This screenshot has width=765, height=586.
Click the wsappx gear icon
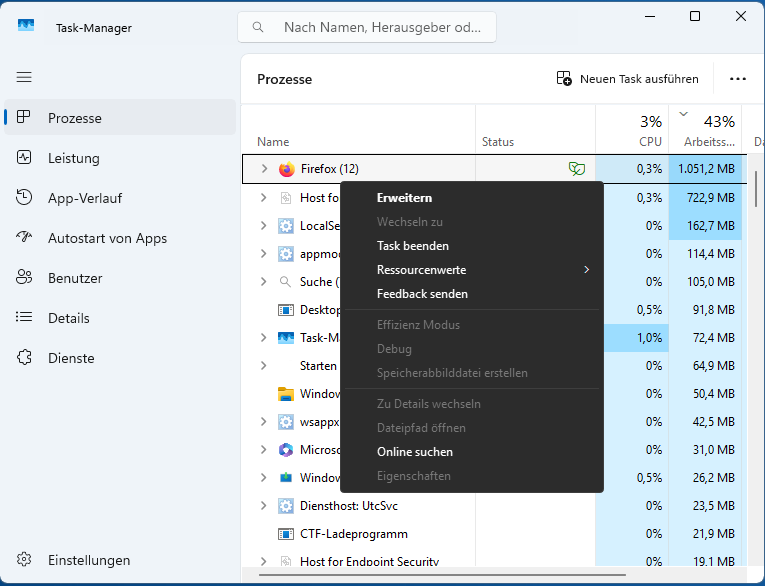pyautogui.click(x=285, y=422)
